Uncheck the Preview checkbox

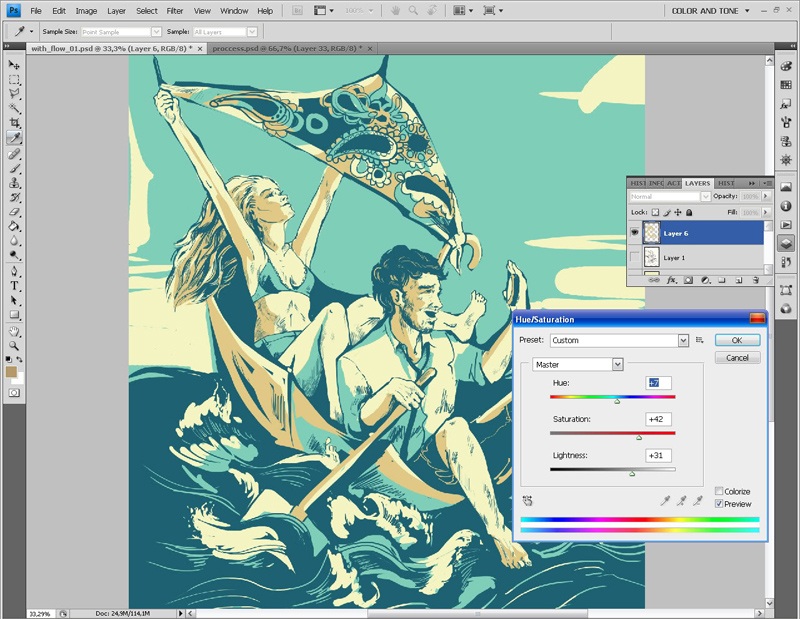click(x=719, y=504)
